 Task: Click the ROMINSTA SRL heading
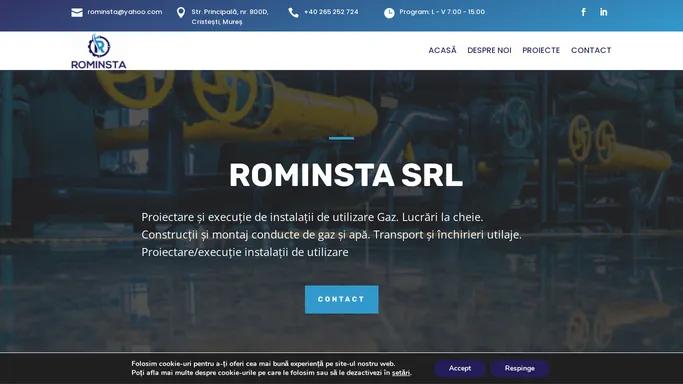pos(346,175)
